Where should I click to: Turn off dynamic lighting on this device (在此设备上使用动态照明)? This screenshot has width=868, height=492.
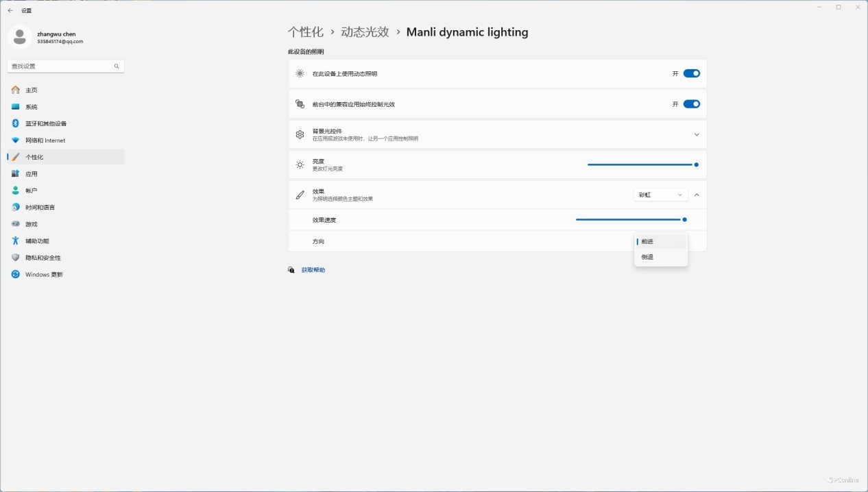tap(691, 73)
